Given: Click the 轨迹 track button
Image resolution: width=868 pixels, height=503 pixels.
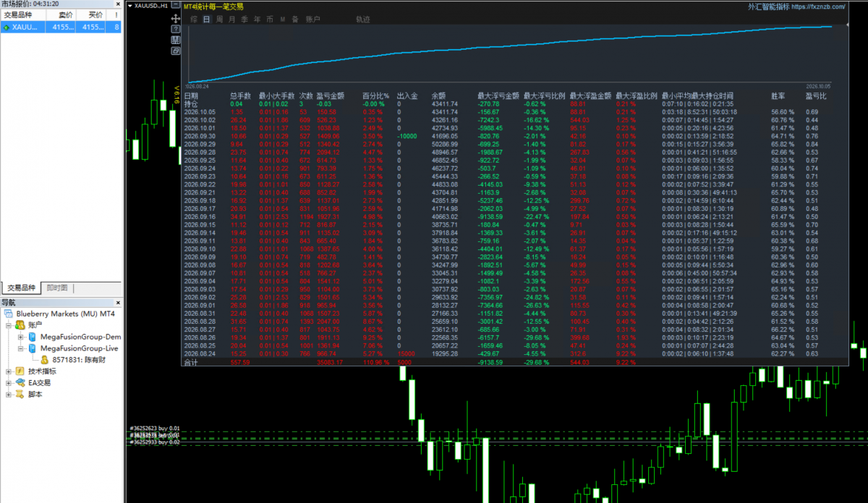Looking at the screenshot, I should click(x=363, y=19).
